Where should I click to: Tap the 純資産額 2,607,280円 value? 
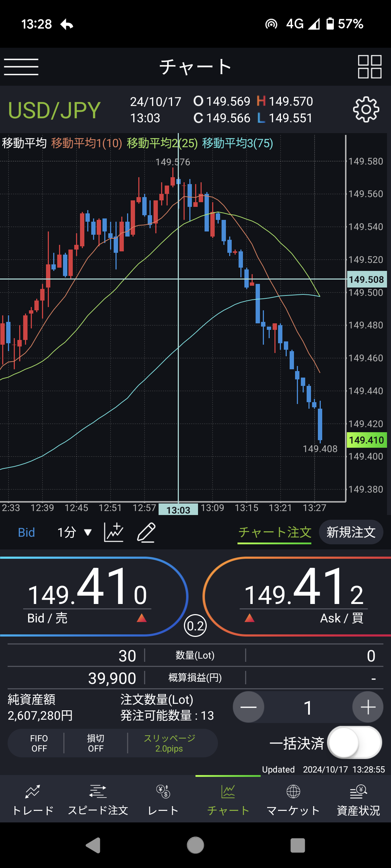coord(40,715)
